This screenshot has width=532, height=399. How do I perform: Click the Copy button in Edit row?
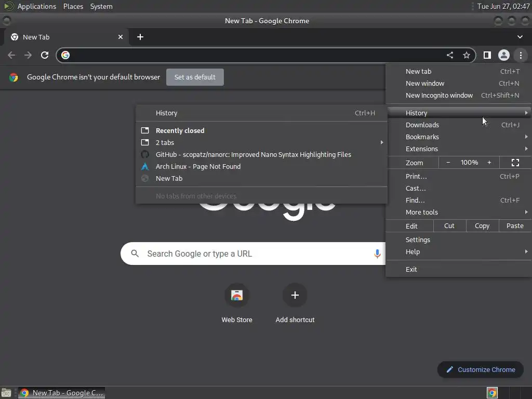pos(482,226)
